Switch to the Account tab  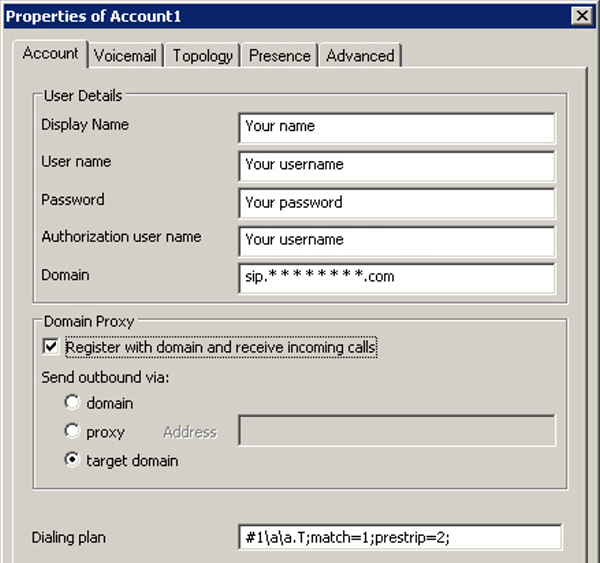coord(50,54)
